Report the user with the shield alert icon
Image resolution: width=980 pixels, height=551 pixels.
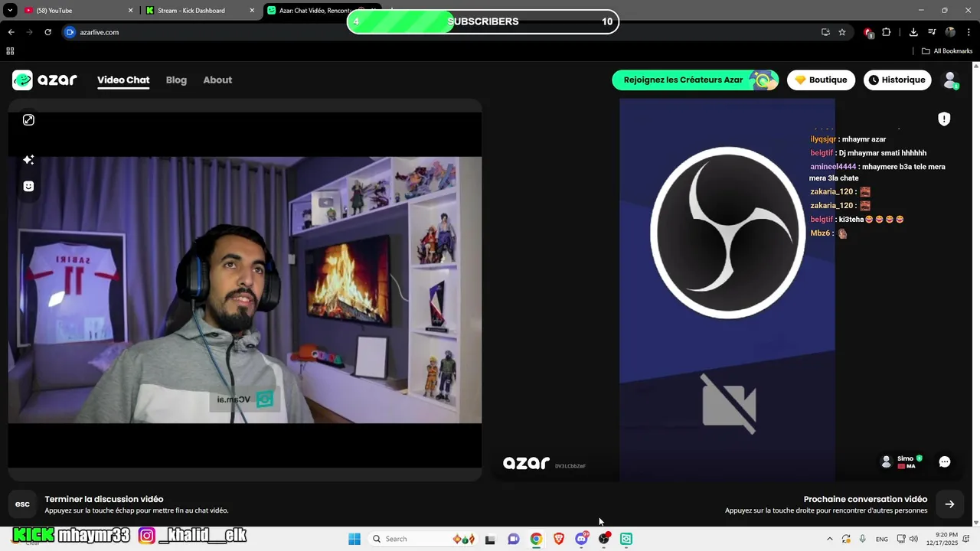944,119
